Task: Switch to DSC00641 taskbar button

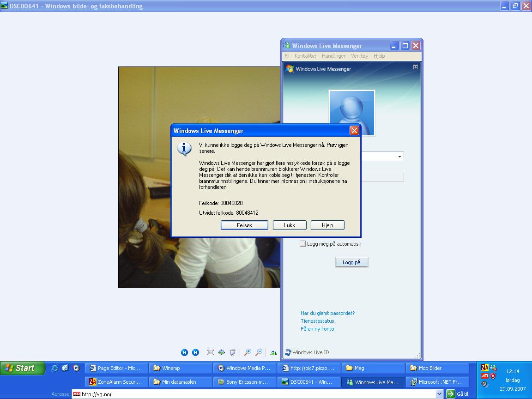Action: pos(309,382)
